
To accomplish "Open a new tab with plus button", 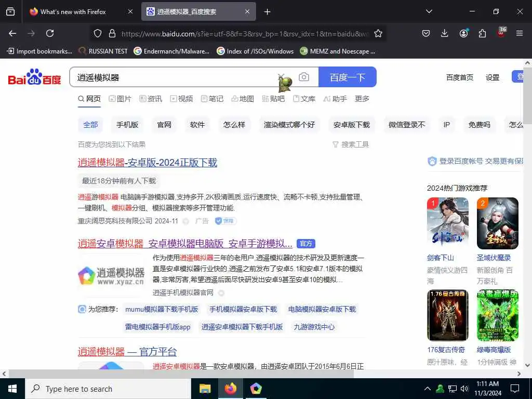I will (x=268, y=12).
